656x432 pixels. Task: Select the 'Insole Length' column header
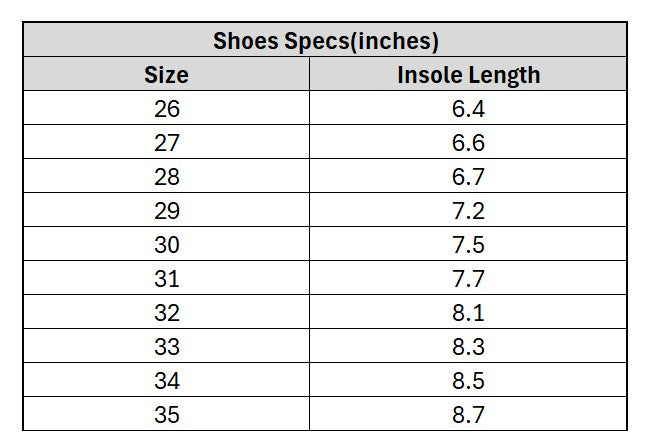coord(468,74)
